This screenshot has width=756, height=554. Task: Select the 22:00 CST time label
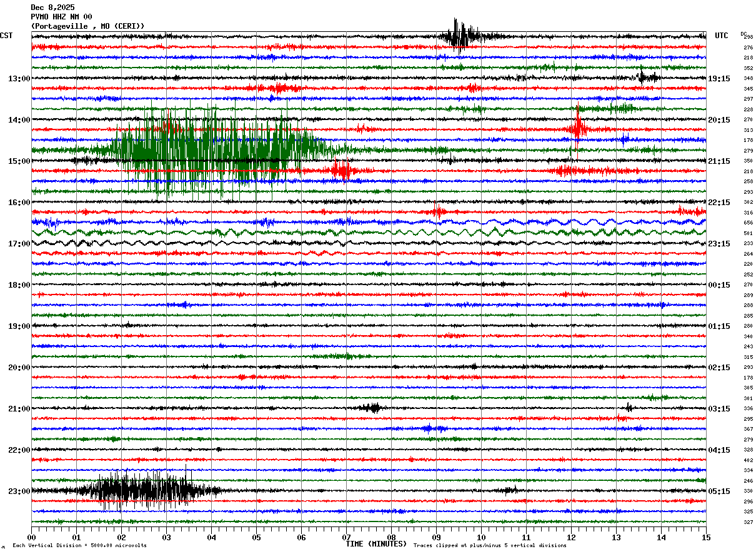(19, 450)
